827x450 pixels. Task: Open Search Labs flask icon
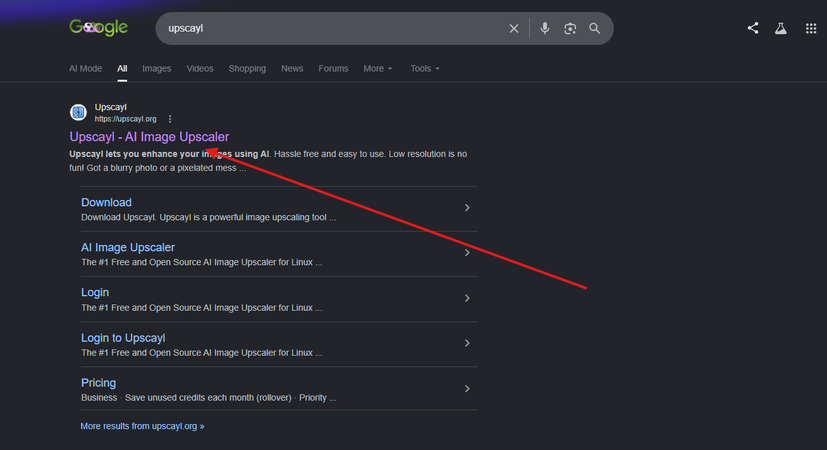point(781,28)
